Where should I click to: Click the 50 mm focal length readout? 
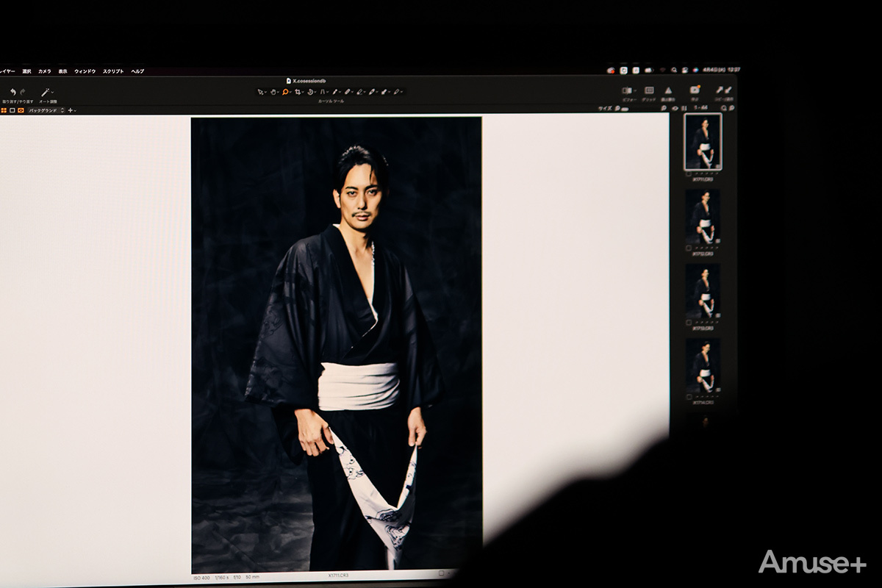[252, 577]
